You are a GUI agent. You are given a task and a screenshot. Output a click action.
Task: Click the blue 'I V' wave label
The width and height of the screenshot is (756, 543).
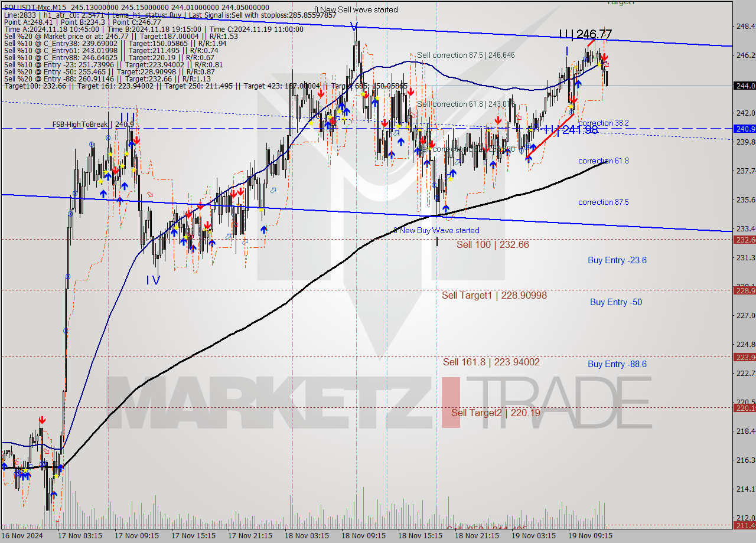152,280
